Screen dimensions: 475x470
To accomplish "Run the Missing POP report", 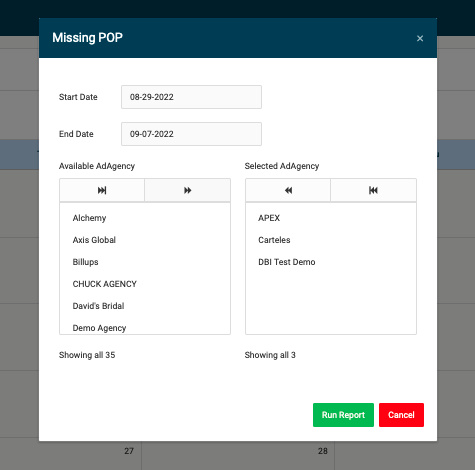I will pos(343,415).
